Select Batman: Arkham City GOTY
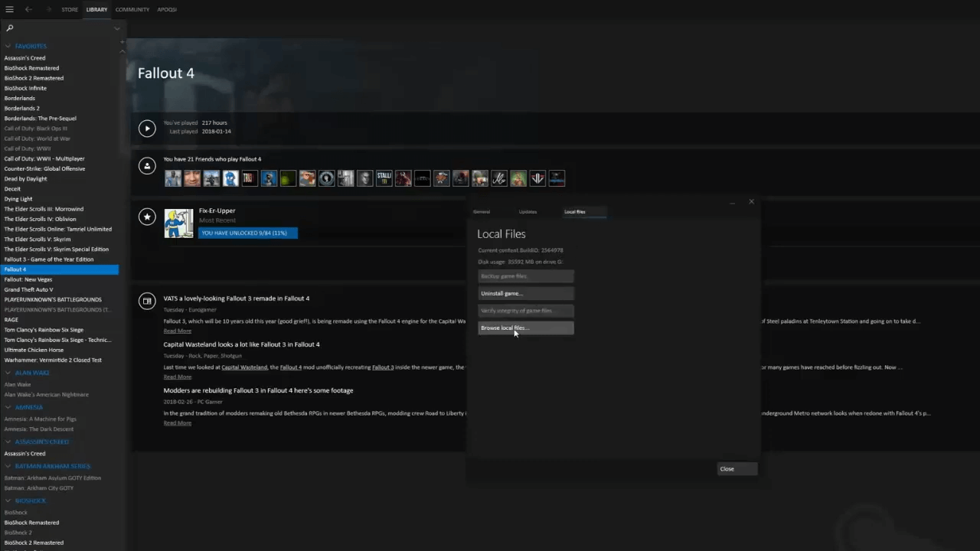 coord(39,487)
